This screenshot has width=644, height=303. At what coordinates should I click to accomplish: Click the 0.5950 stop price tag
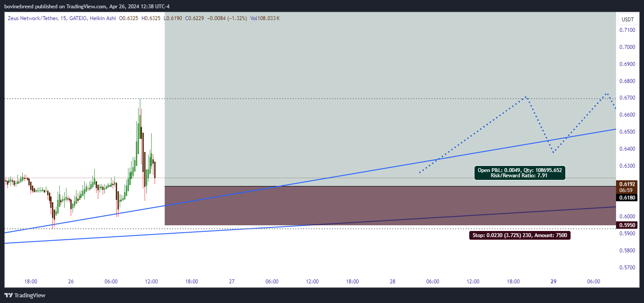[x=627, y=225]
